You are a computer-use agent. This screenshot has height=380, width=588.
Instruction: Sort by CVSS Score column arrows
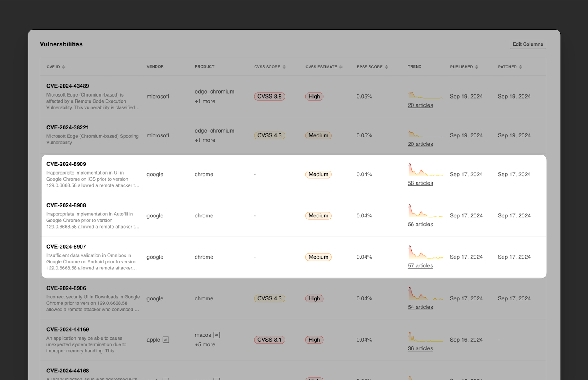click(x=284, y=67)
